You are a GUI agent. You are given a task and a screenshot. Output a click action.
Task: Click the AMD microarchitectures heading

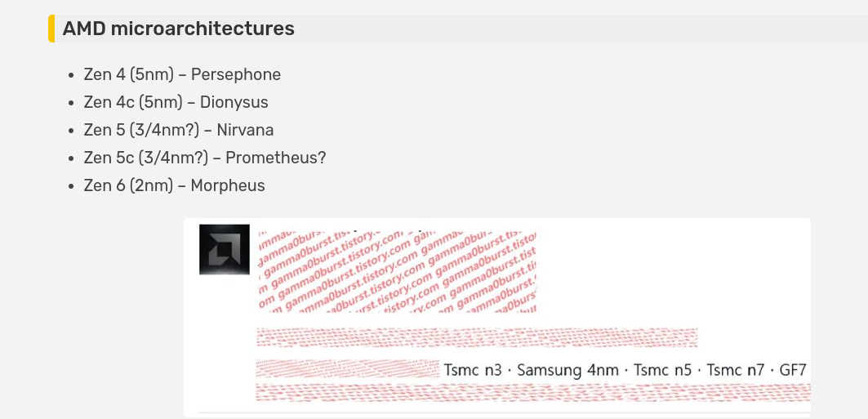(x=178, y=29)
